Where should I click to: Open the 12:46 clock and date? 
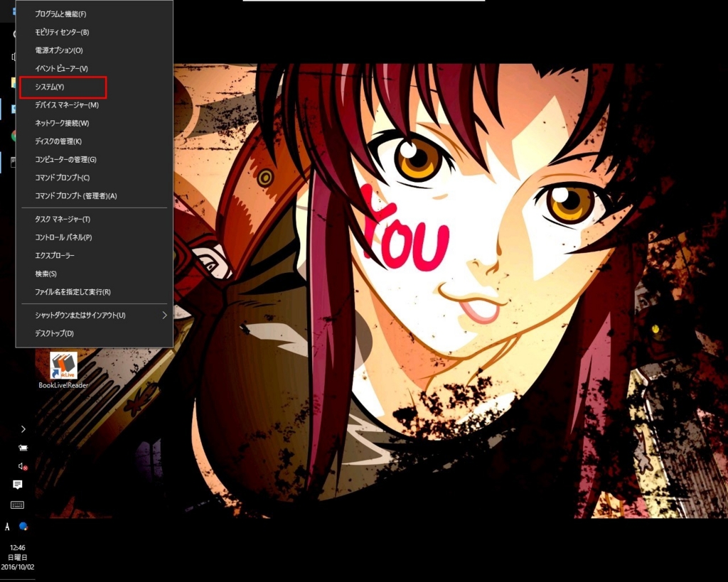pos(18,557)
